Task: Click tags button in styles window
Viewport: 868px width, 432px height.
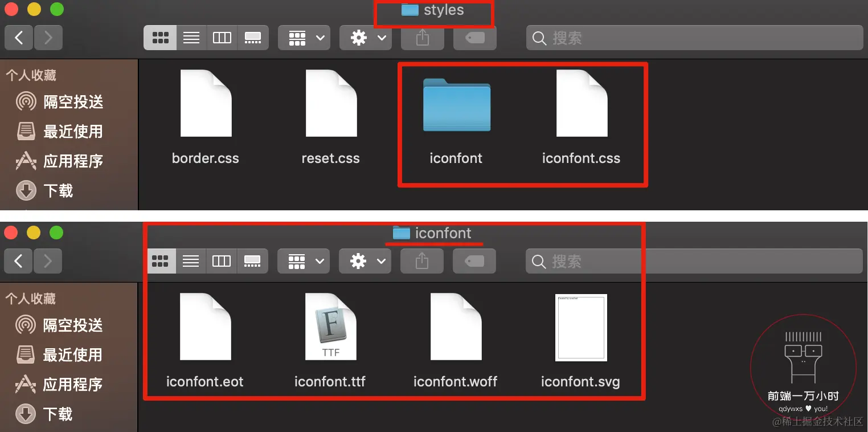Action: 475,38
